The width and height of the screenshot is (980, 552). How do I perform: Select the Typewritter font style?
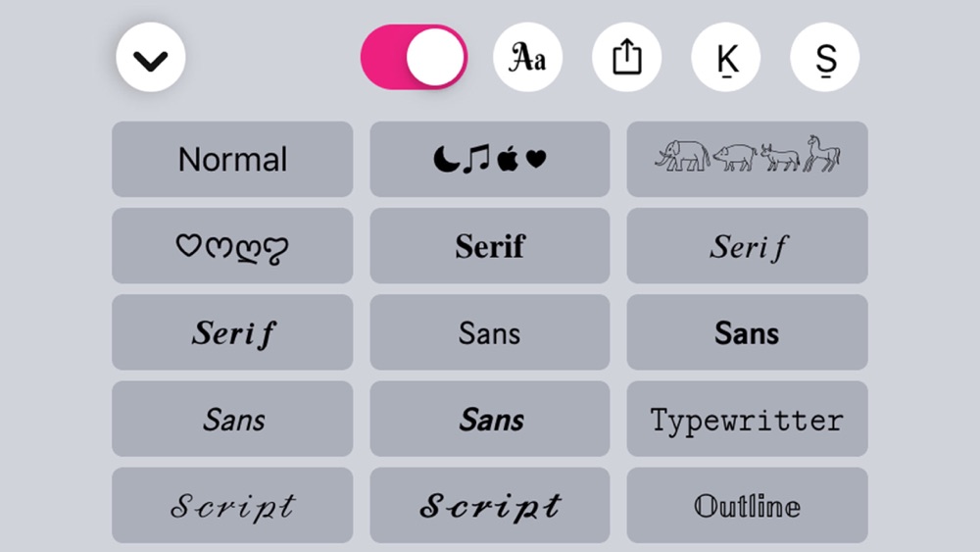point(748,419)
